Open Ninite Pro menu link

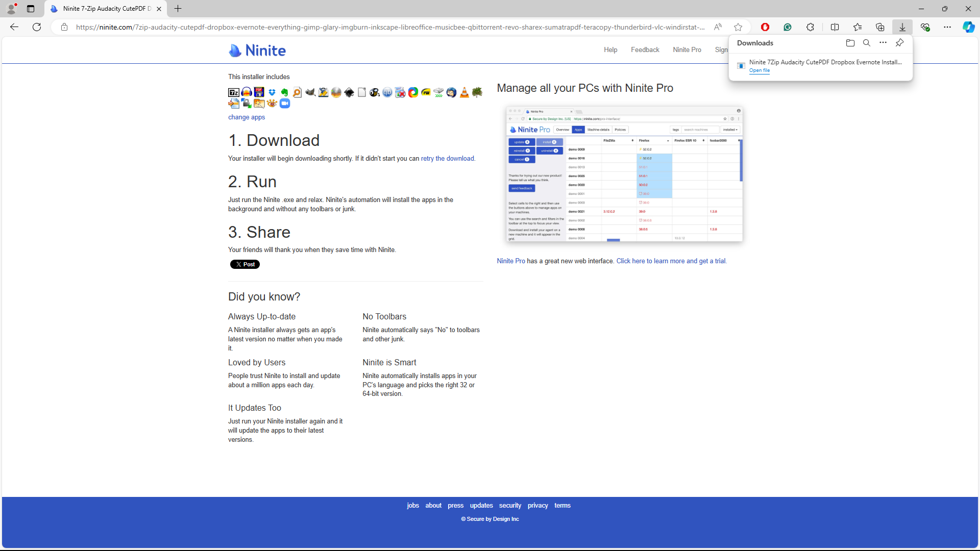[x=687, y=49]
